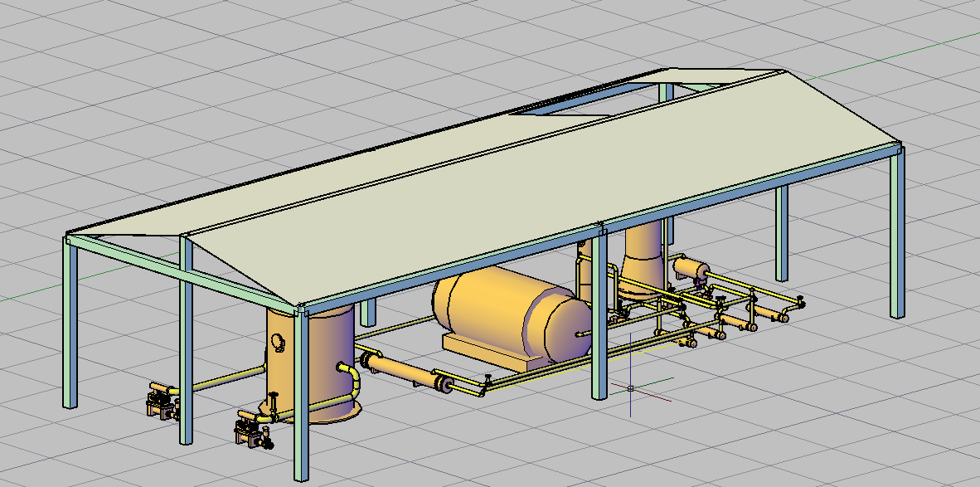Click the crosshair cursor at the UCS origin
The image size is (980, 487).
coord(630,388)
